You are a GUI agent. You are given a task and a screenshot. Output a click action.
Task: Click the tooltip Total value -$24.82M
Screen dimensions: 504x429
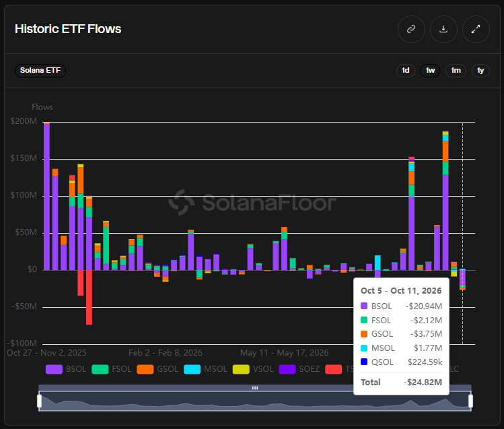(x=423, y=383)
